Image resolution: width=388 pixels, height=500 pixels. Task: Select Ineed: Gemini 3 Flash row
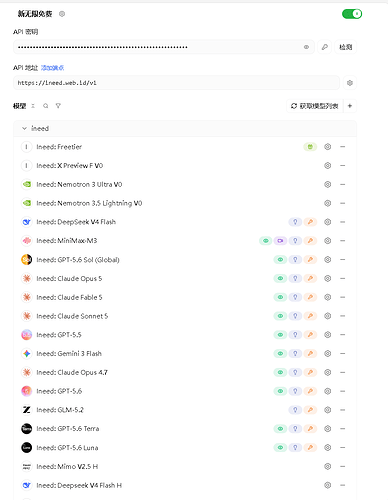pyautogui.click(x=185, y=353)
